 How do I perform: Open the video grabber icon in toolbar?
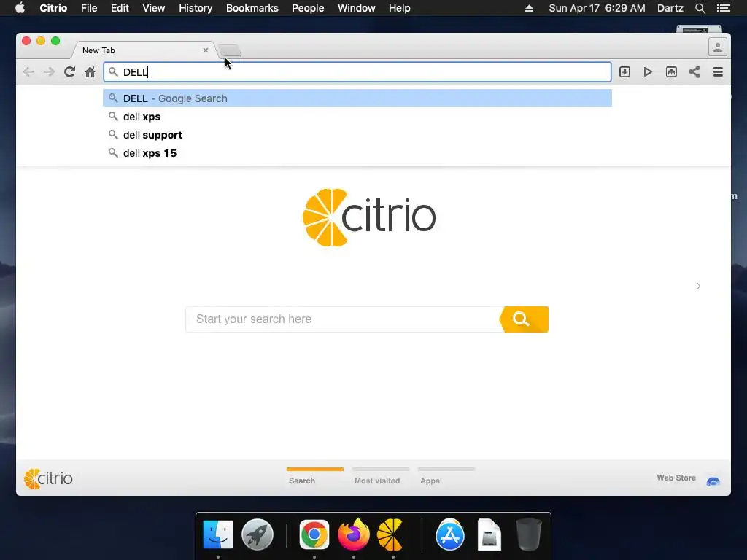tap(671, 72)
